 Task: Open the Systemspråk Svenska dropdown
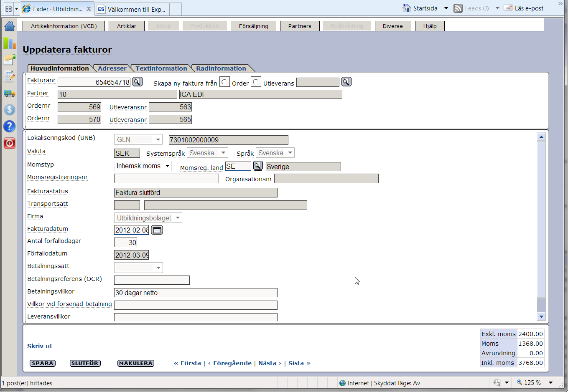(207, 153)
